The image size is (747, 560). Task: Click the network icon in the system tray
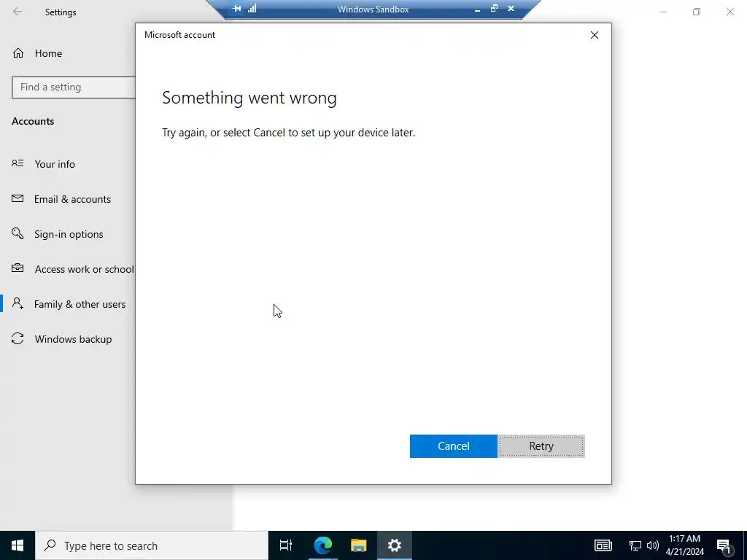tap(635, 545)
